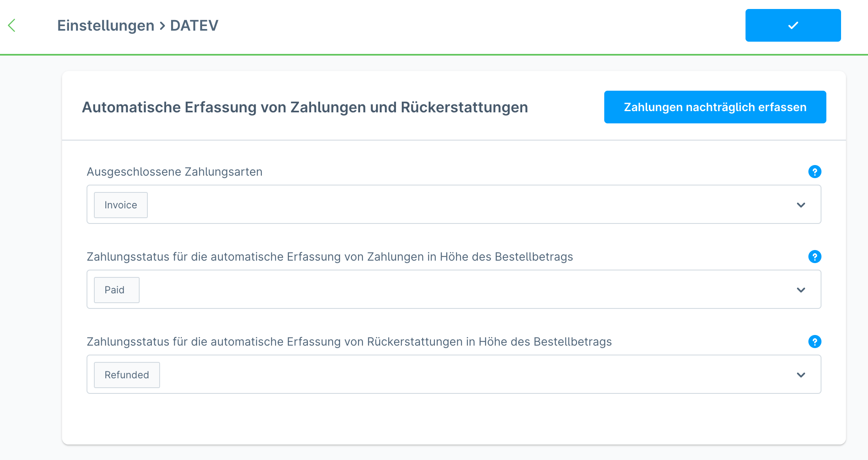Open help tooltip next to Zahlungsstatus für Zahlungen
The image size is (868, 460).
[815, 257]
